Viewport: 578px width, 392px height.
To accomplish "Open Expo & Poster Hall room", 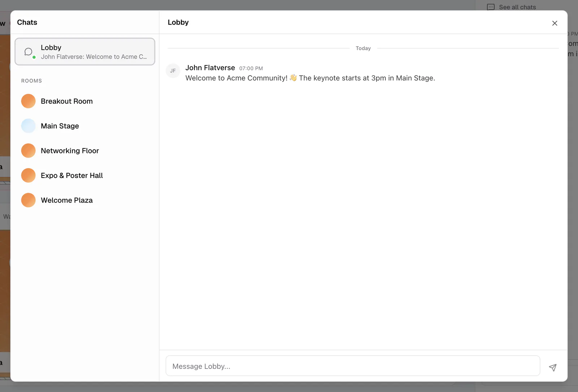I will [85, 175].
